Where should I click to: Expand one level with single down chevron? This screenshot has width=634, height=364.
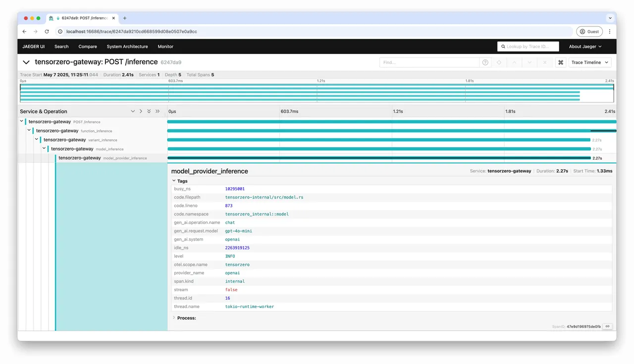(x=133, y=111)
